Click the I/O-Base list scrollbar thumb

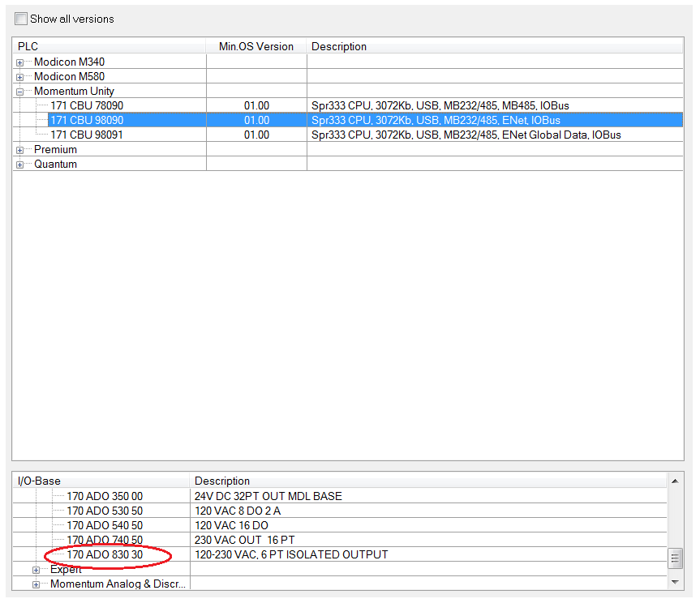click(x=675, y=558)
